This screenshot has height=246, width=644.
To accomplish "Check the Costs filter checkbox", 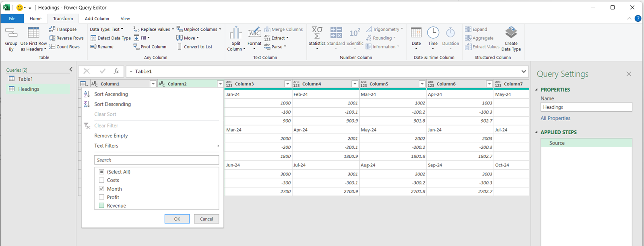I will pos(101,180).
